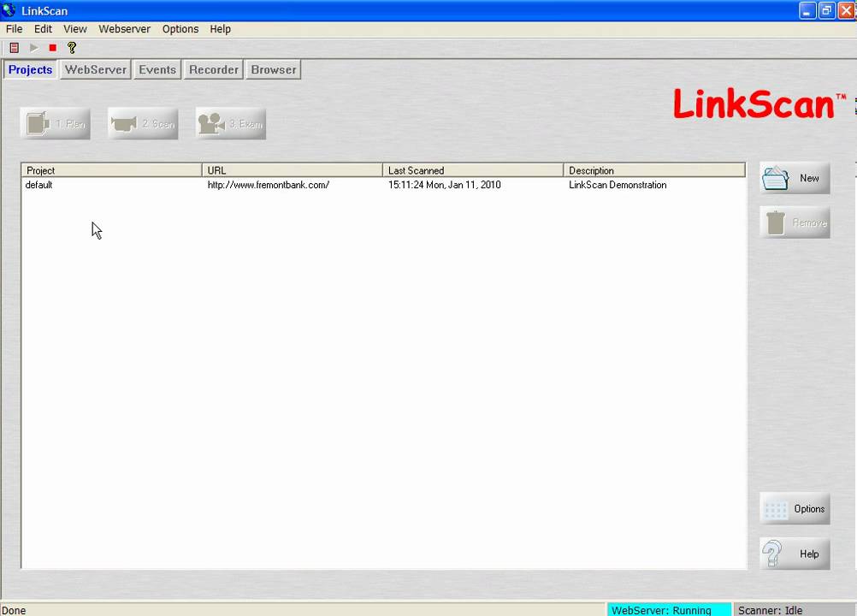
Task: Click the 3. Exam step button
Action: (231, 123)
